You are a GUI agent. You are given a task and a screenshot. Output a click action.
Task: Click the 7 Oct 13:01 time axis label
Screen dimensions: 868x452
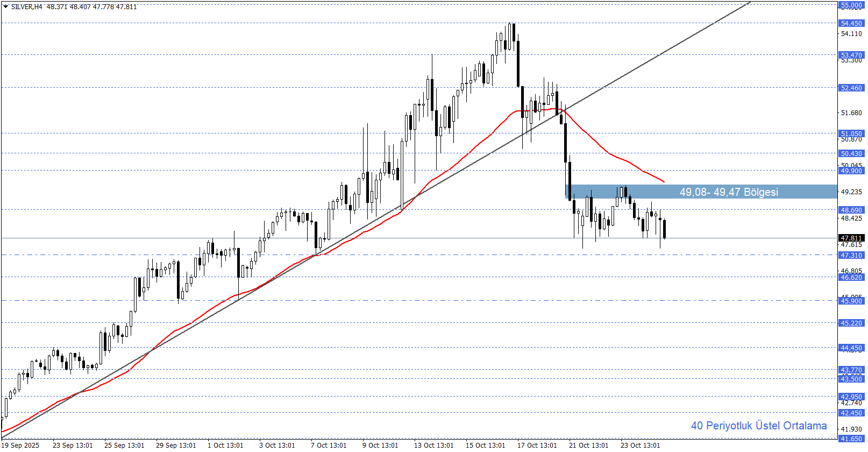click(x=329, y=445)
